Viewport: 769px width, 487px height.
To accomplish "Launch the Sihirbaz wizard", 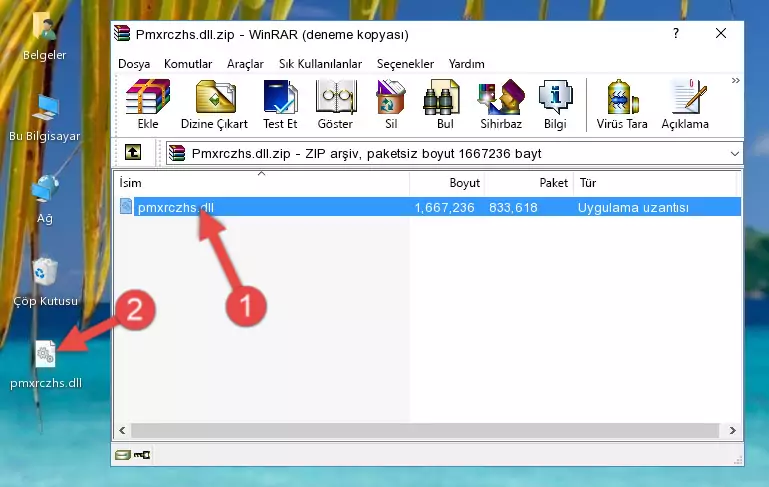I will (501, 104).
